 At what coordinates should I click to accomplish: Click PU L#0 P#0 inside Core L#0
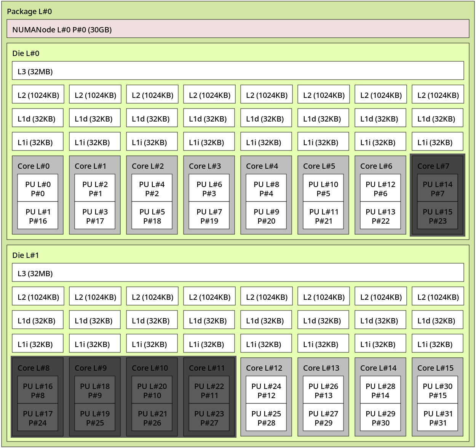click(38, 188)
